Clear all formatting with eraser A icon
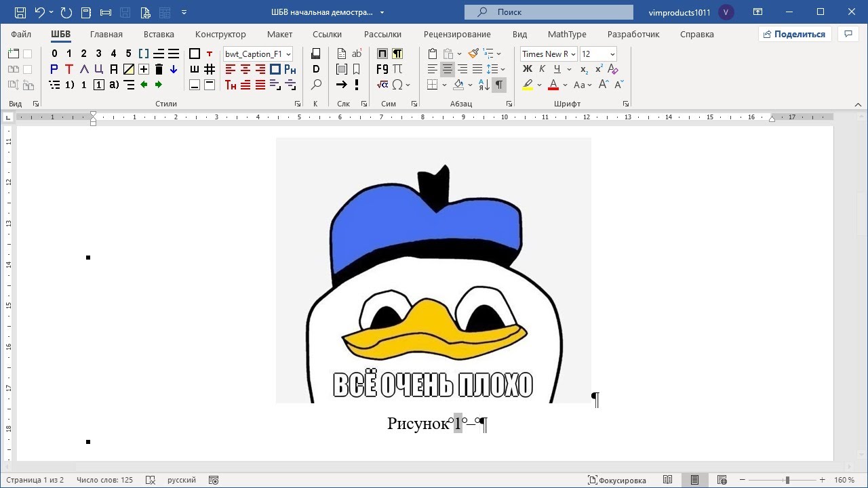Image resolution: width=868 pixels, height=488 pixels. [x=613, y=69]
